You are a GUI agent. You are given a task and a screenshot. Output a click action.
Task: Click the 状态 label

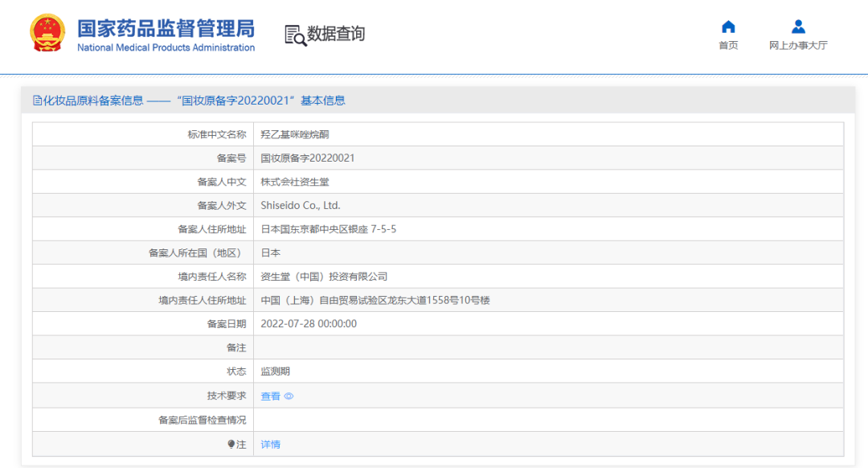click(x=236, y=371)
